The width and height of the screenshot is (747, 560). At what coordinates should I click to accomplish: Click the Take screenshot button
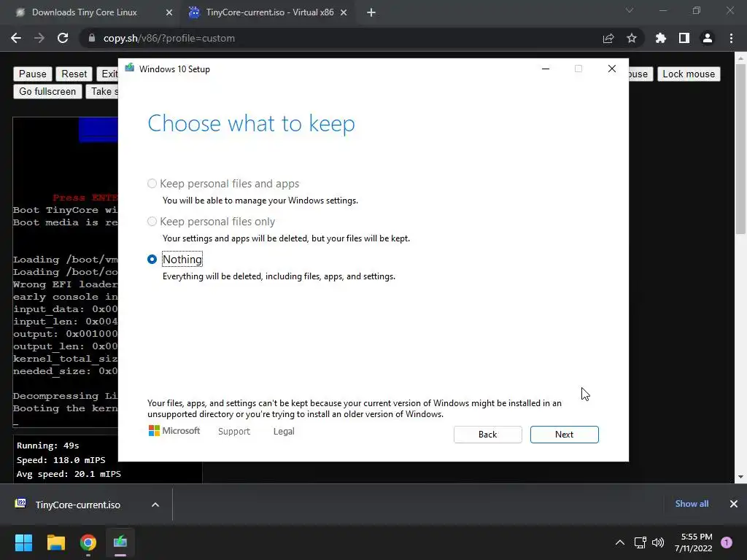pyautogui.click(x=102, y=91)
